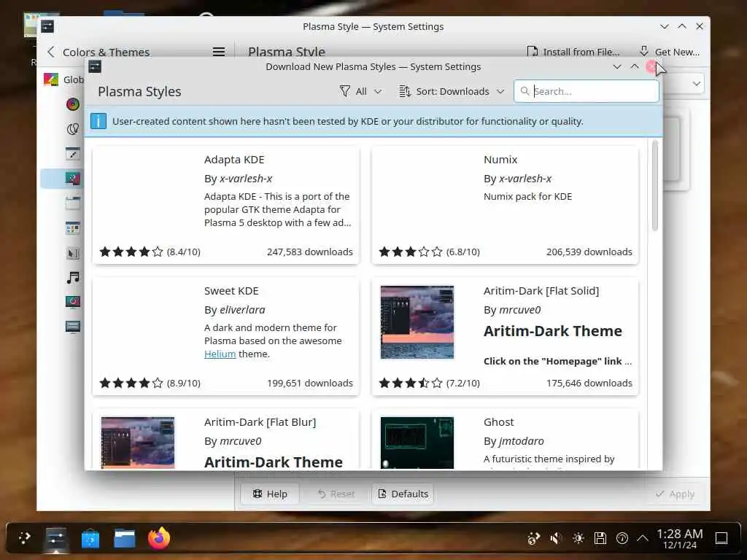Click the Aritim-Dark [Flat Solid] title

541,290
